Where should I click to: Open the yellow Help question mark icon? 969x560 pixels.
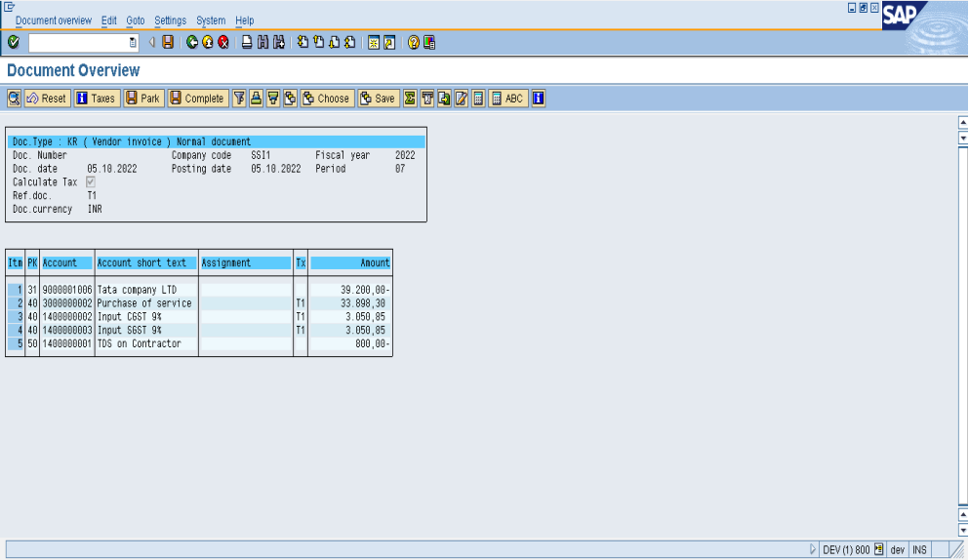pos(414,43)
